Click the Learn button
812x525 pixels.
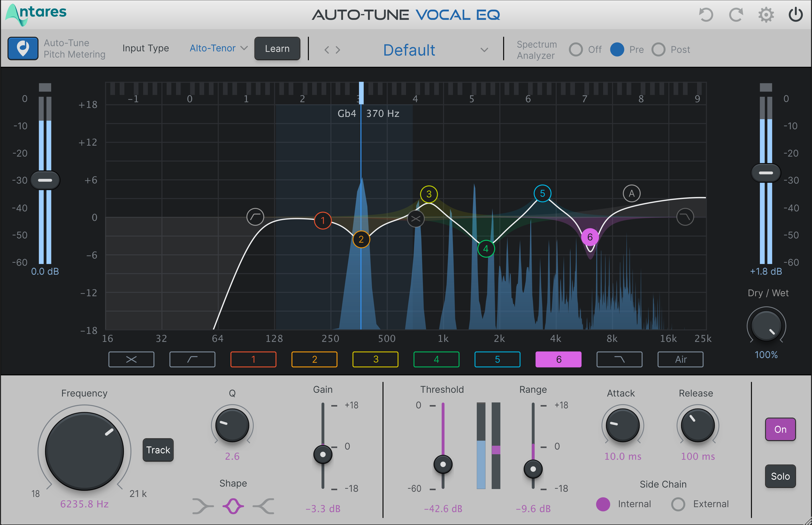(277, 48)
